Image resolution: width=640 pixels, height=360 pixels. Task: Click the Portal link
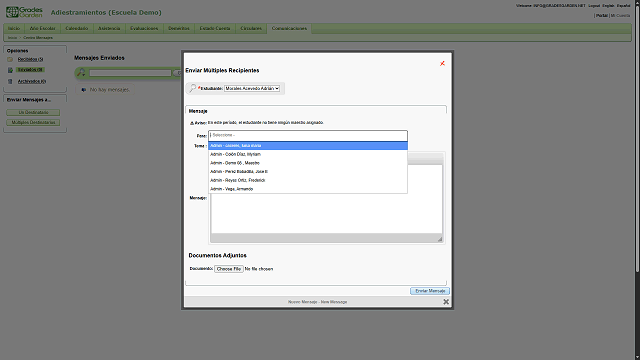coord(602,16)
